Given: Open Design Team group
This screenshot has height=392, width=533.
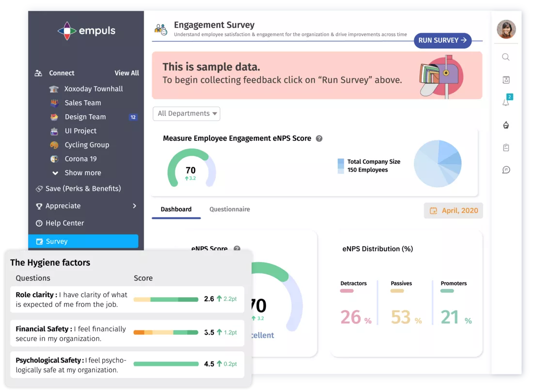Looking at the screenshot, I should tap(85, 117).
